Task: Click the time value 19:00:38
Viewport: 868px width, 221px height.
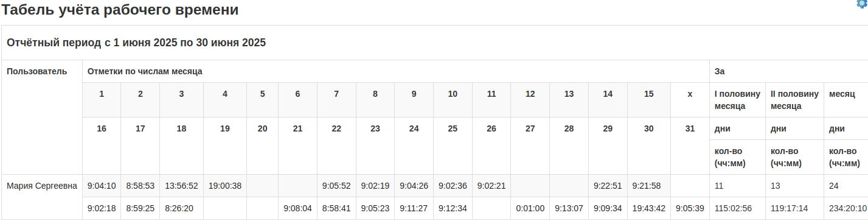Action: [225, 186]
